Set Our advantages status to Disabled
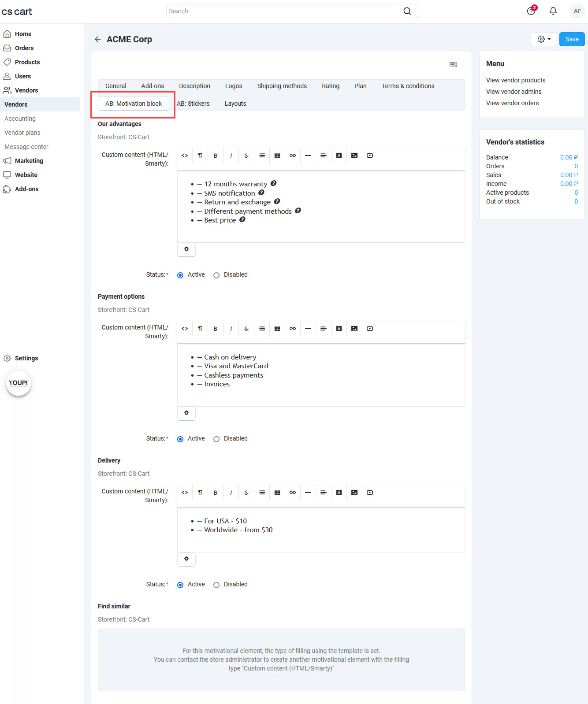Viewport: 588px width, 704px height. point(216,275)
